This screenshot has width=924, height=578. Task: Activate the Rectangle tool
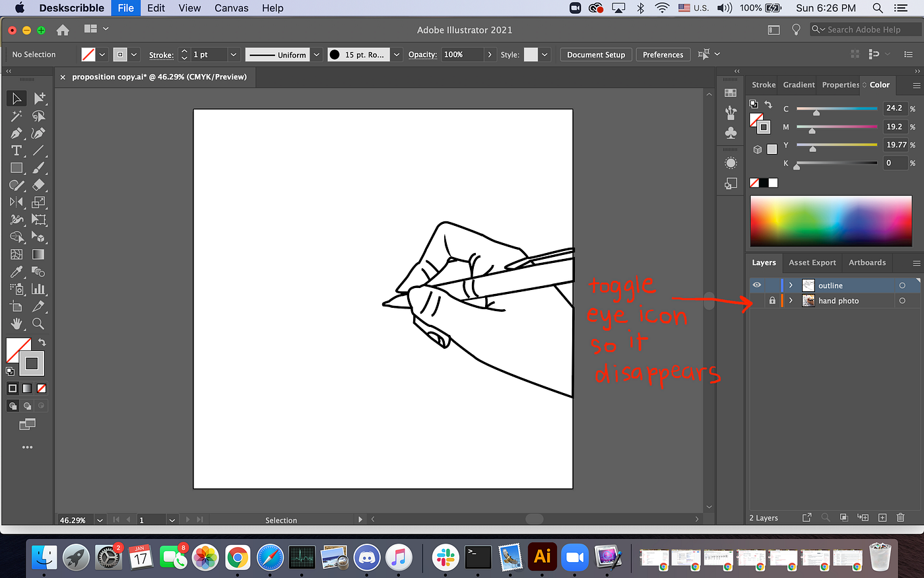pos(16,168)
